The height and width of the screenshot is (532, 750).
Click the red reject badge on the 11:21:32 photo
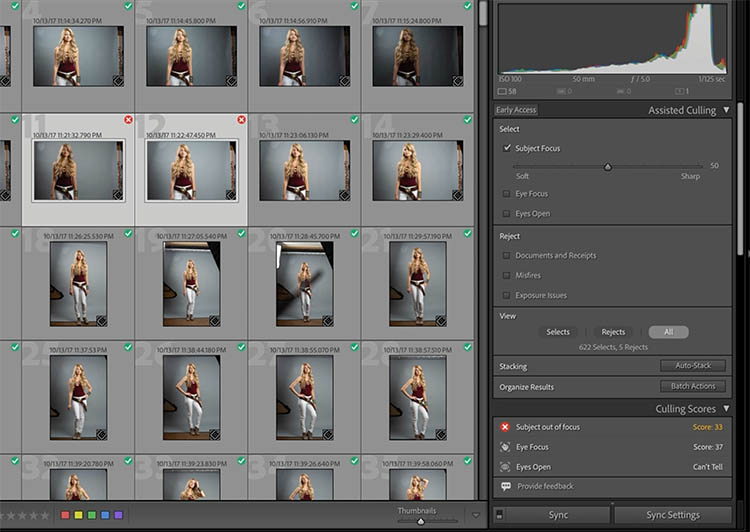(x=128, y=120)
